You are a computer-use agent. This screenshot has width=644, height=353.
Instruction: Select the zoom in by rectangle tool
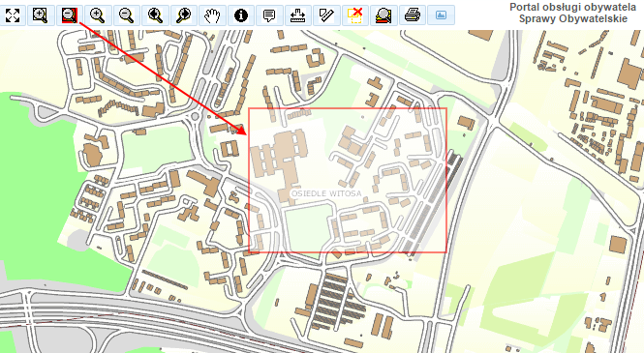tap(41, 15)
